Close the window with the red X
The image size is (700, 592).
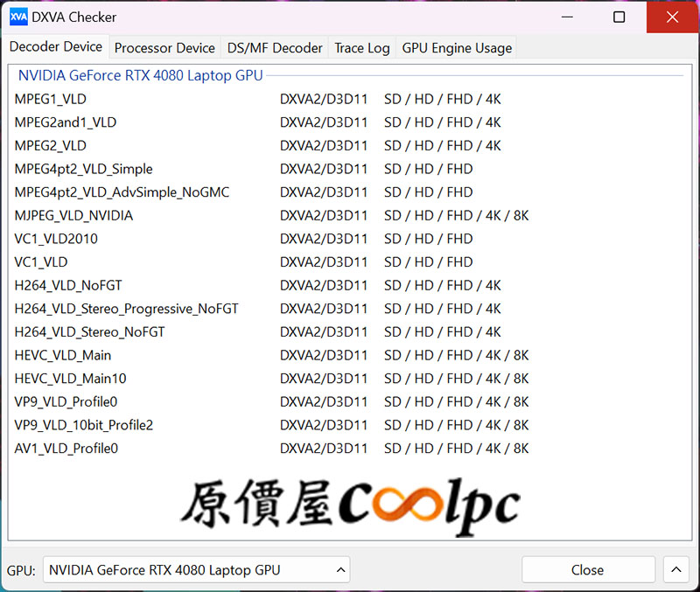[x=672, y=17]
